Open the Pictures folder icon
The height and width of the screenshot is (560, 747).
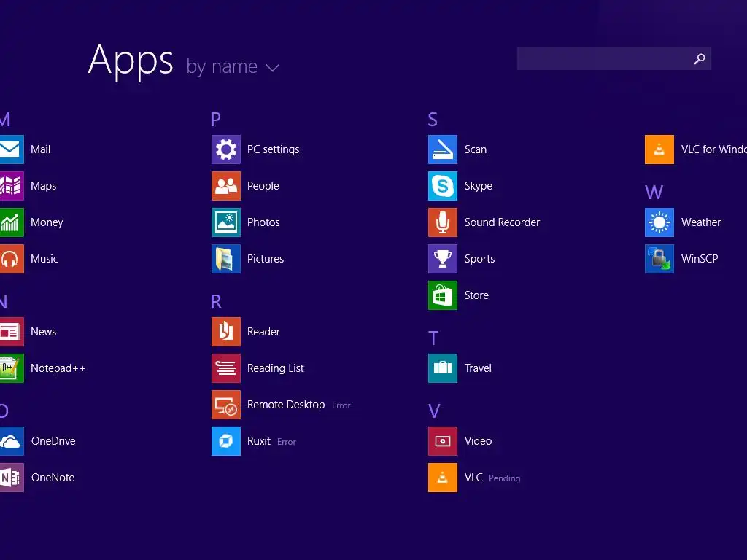[226, 259]
